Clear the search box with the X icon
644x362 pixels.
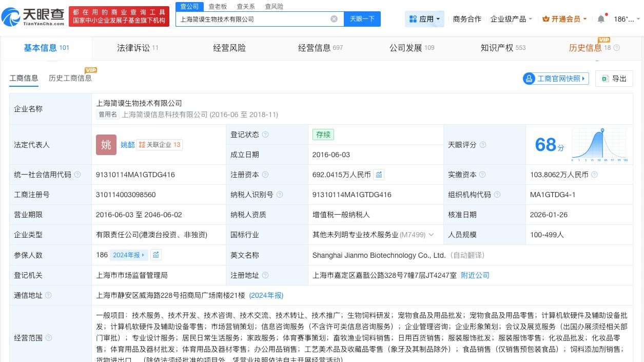coord(334,18)
